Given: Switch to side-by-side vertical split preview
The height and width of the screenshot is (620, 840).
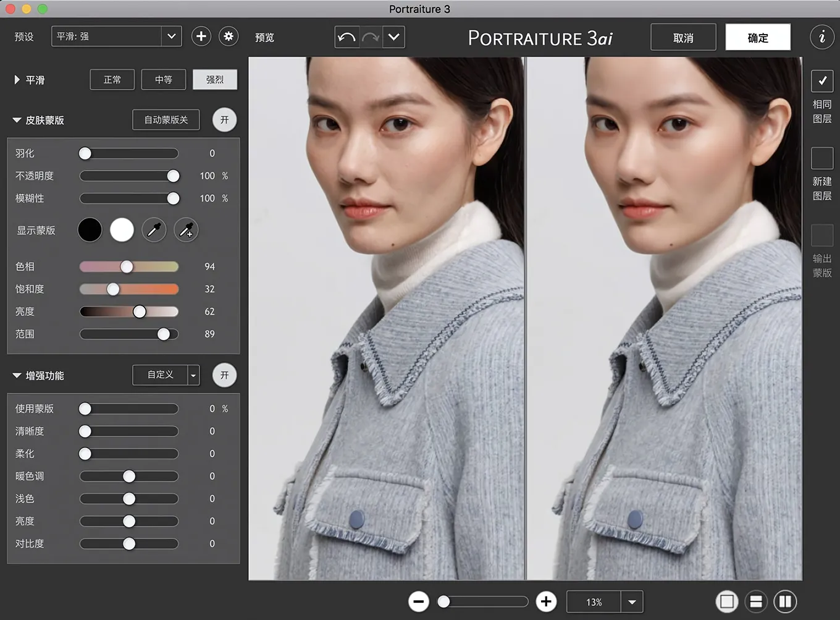Looking at the screenshot, I should click(x=785, y=601).
